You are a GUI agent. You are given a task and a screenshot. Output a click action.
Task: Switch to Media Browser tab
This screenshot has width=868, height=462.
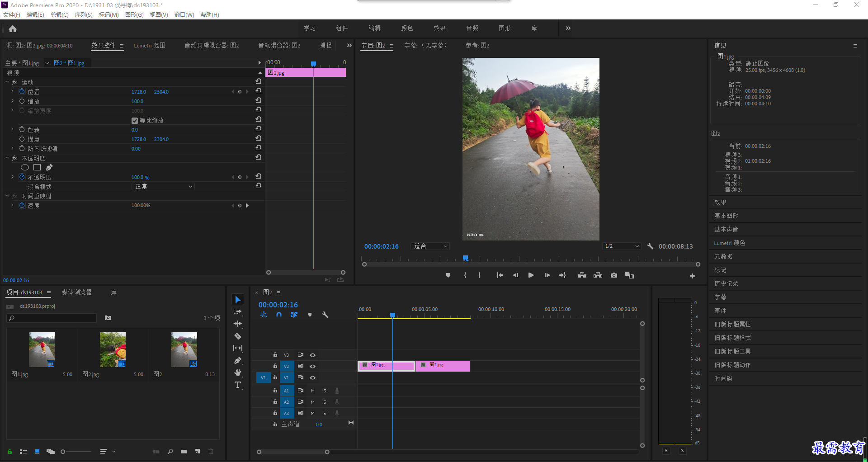pyautogui.click(x=76, y=292)
